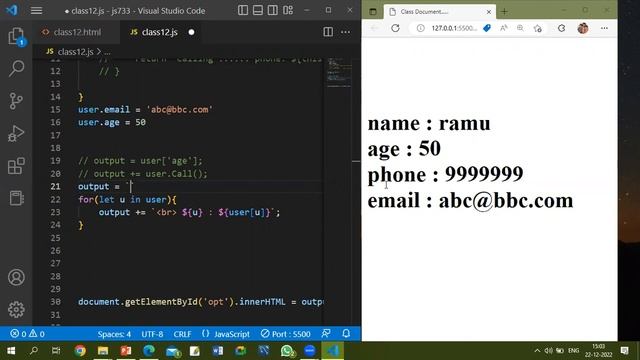The width and height of the screenshot is (640, 360).
Task: Click line number 15 in the gutter
Action: (55, 109)
